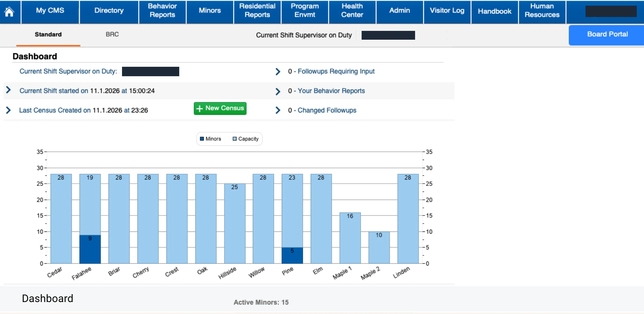Screen dimensions: 644x314
Task: Open the Board Portal
Action: tap(607, 35)
